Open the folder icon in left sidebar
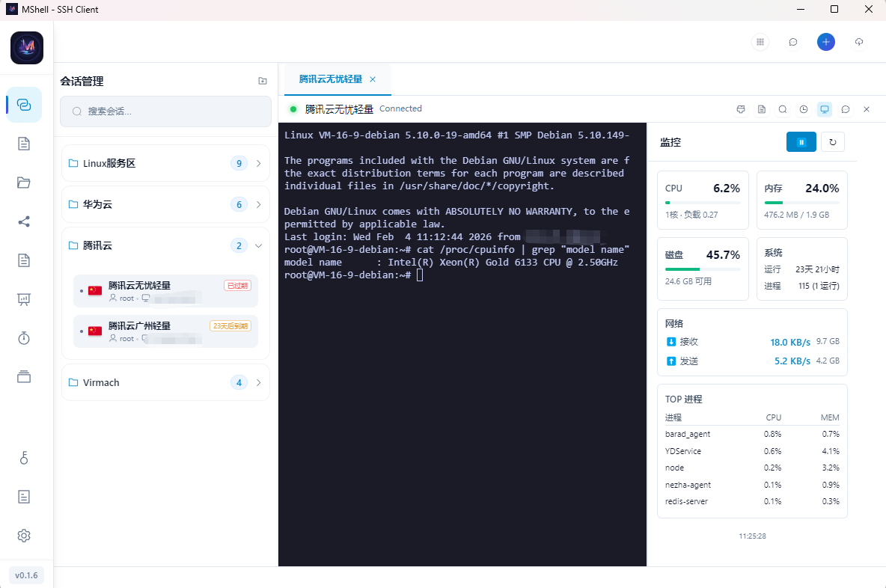Viewport: 886px width, 588px height. click(24, 183)
